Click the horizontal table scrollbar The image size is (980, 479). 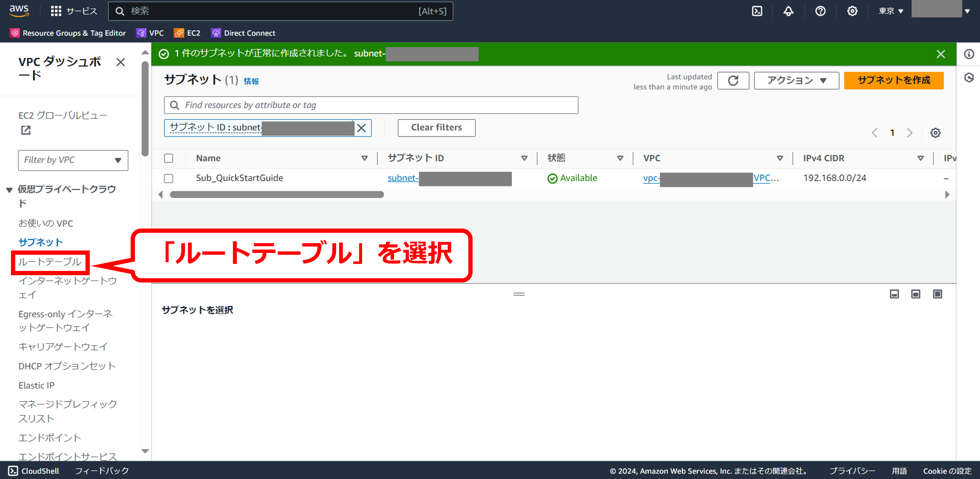click(277, 195)
